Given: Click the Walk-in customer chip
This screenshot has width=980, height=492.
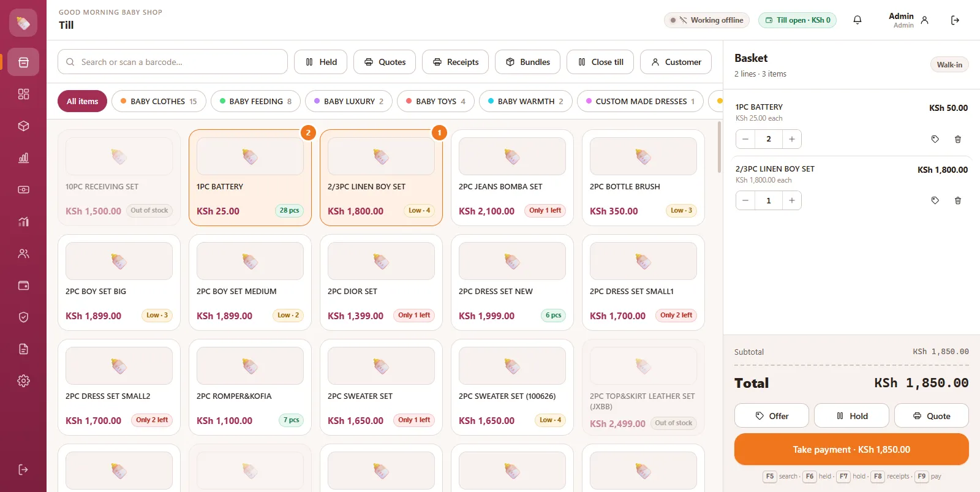Looking at the screenshot, I should [x=949, y=64].
